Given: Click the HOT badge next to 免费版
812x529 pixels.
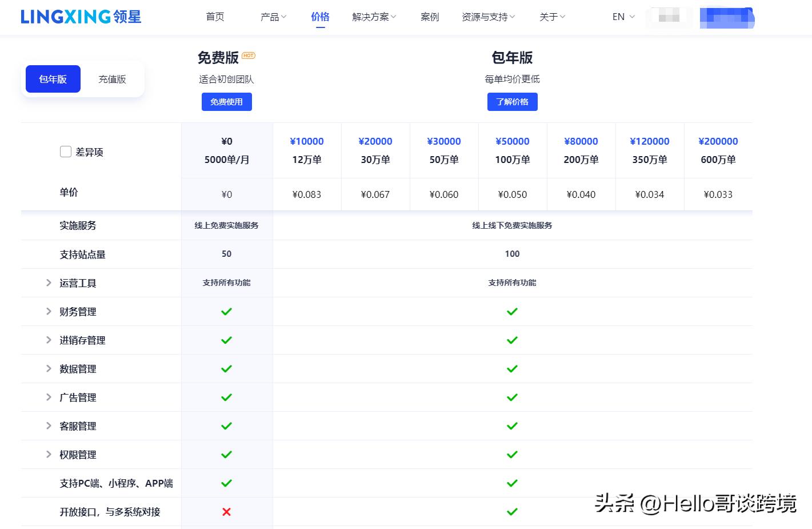Looking at the screenshot, I should click(248, 55).
